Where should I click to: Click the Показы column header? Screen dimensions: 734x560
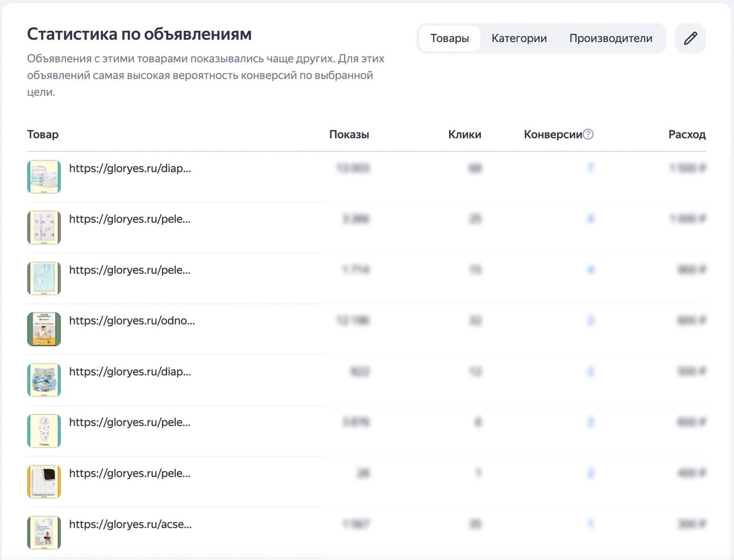tap(349, 134)
